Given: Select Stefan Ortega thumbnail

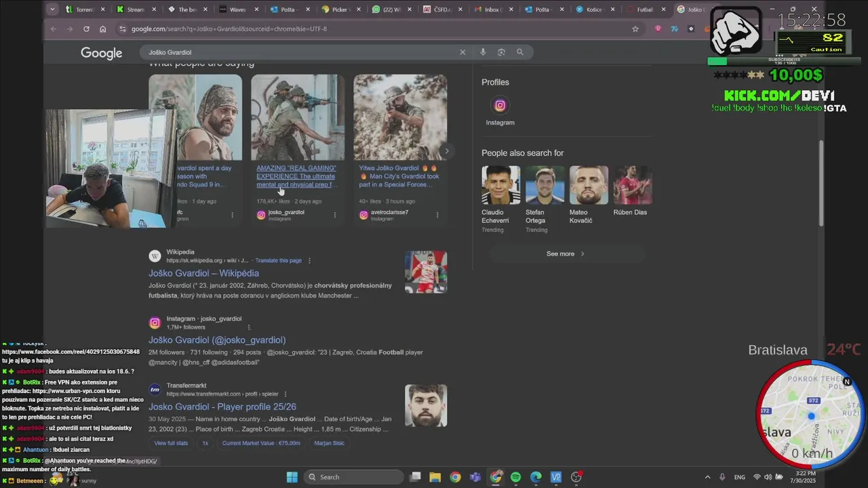Looking at the screenshot, I should point(545,185).
